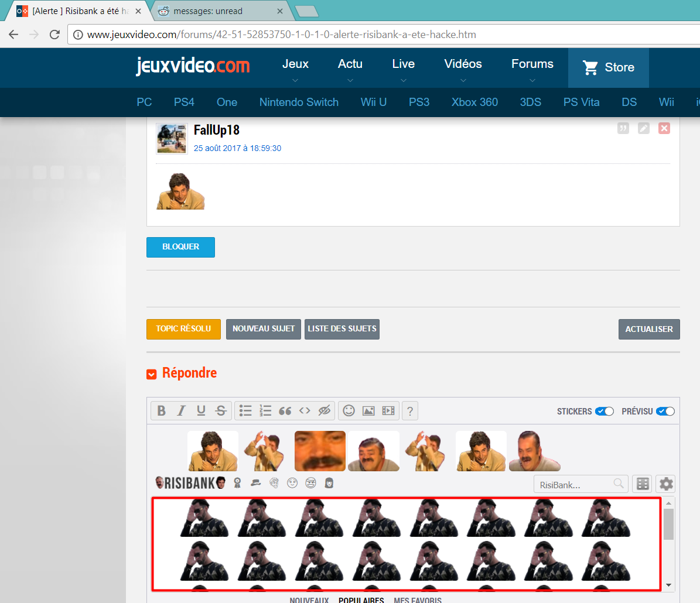
Task: Open the Xbox 360 platform section
Action: (x=474, y=102)
